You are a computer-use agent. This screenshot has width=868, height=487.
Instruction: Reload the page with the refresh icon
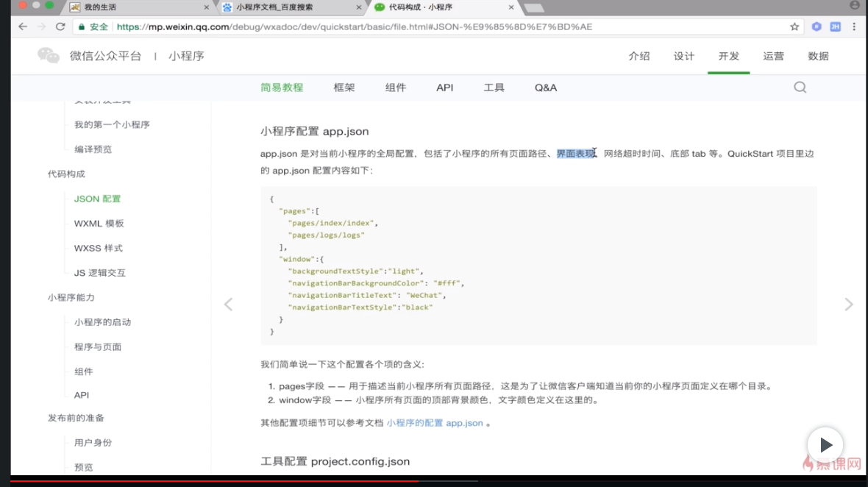coord(60,26)
